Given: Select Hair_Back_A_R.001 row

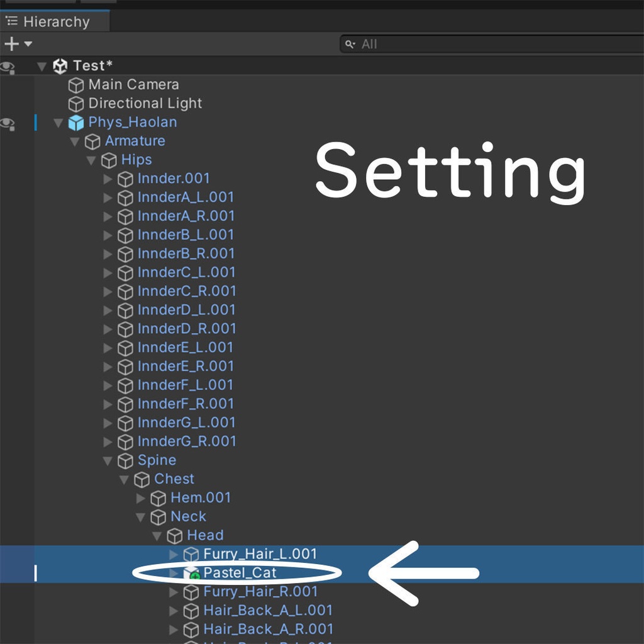Looking at the screenshot, I should click(268, 629).
